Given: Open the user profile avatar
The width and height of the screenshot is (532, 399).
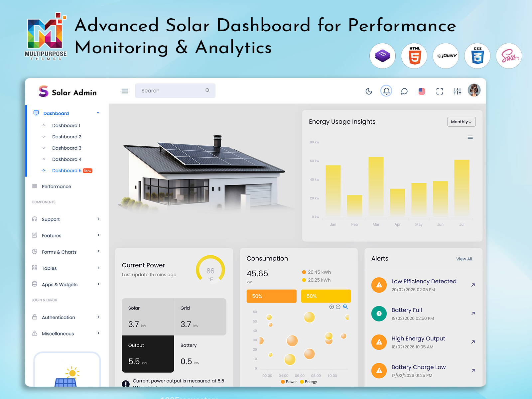Looking at the screenshot, I should (x=474, y=90).
